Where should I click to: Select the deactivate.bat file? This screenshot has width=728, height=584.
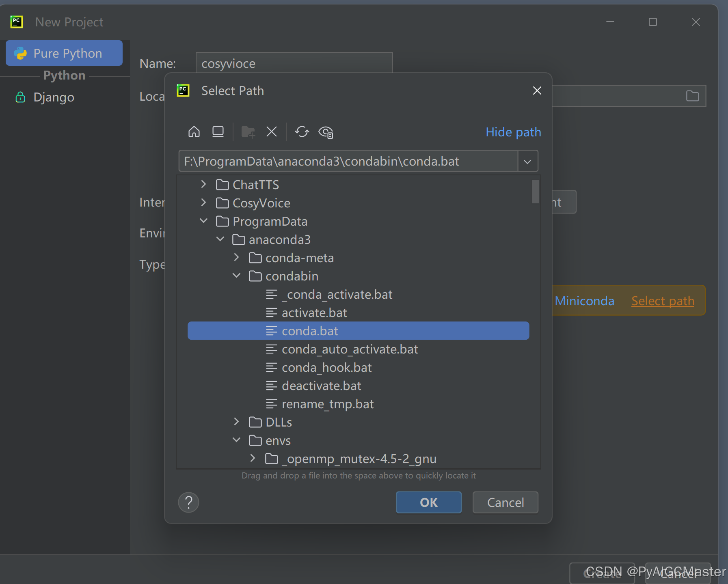click(313, 386)
